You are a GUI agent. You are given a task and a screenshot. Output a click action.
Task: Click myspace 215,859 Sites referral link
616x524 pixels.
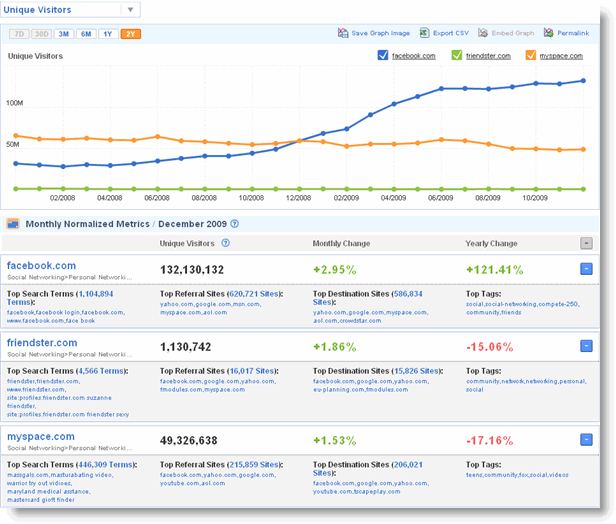coord(254,465)
